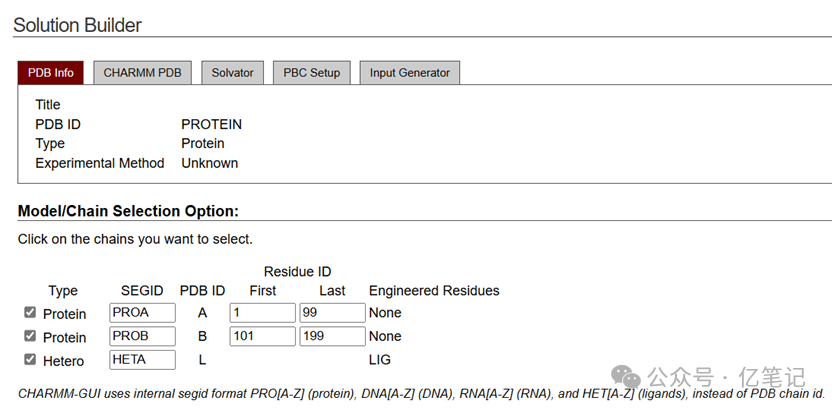Click the HETA SEGID field
The width and height of the screenshot is (832, 410).
click(x=142, y=360)
